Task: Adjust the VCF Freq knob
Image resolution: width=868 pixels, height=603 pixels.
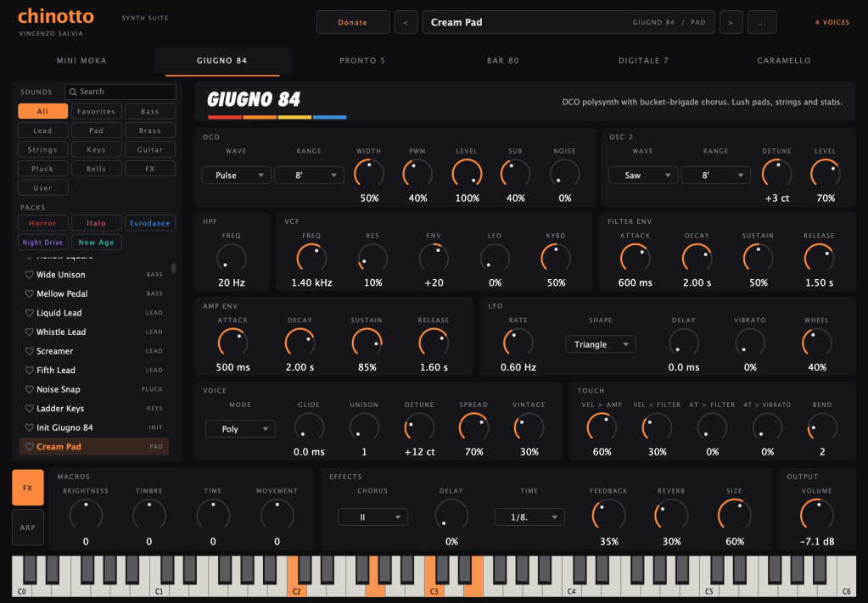Action: coord(311,259)
